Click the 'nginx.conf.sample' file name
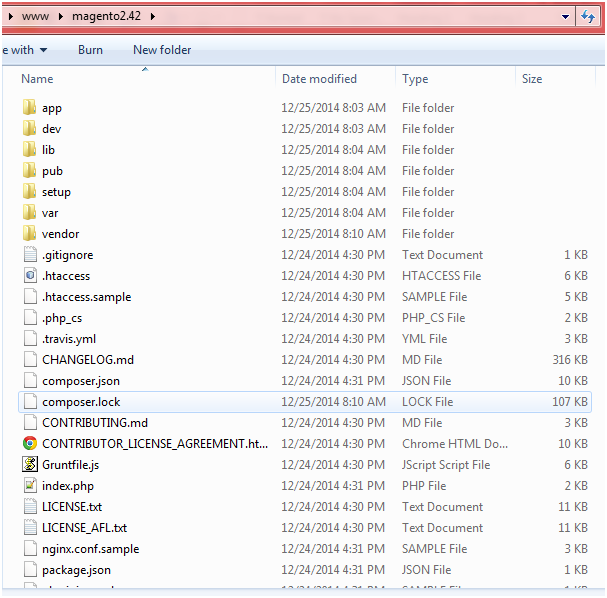 91,549
